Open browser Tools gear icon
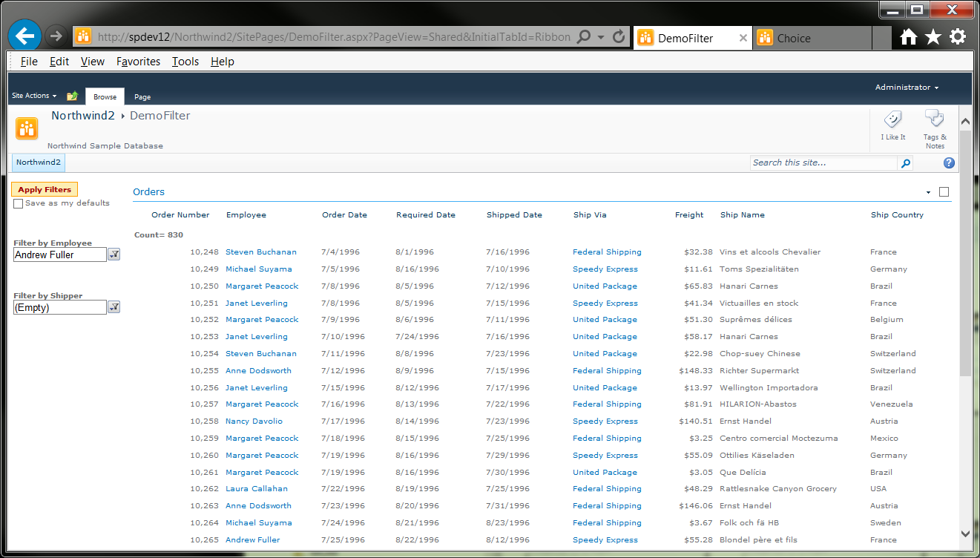Screen dimensions: 980x558 tap(958, 36)
